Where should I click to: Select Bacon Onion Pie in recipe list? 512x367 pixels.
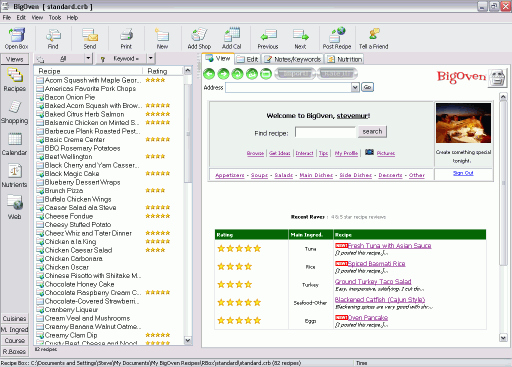point(70,97)
